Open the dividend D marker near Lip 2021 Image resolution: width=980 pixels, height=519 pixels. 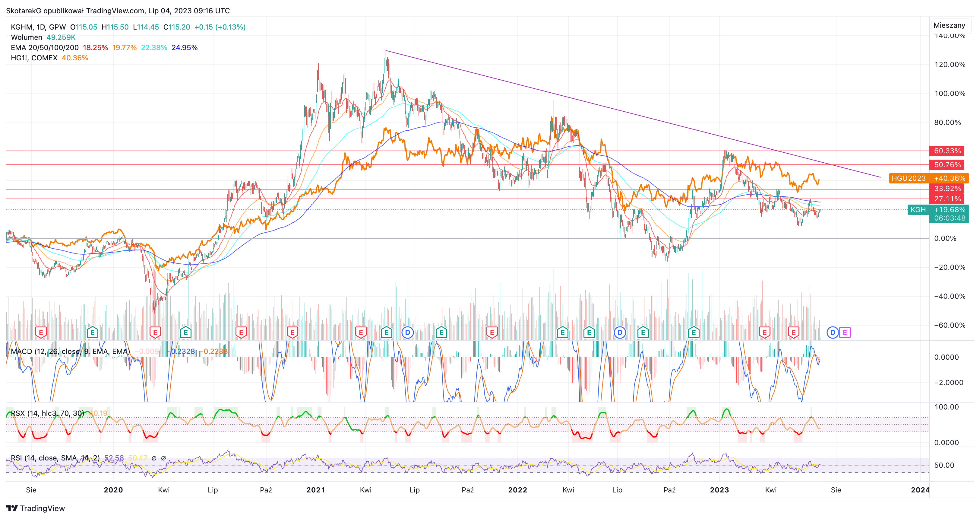[x=407, y=333]
